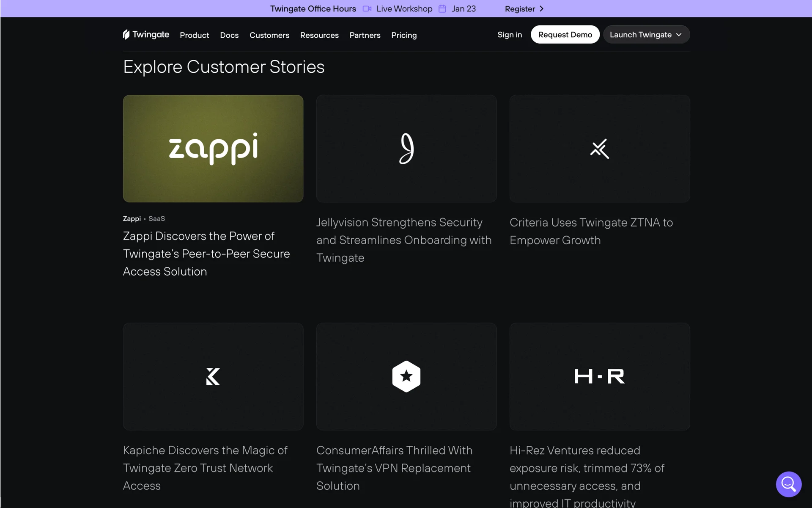Open the Customers nav item
Screen dimensions: 812x508
[269, 35]
